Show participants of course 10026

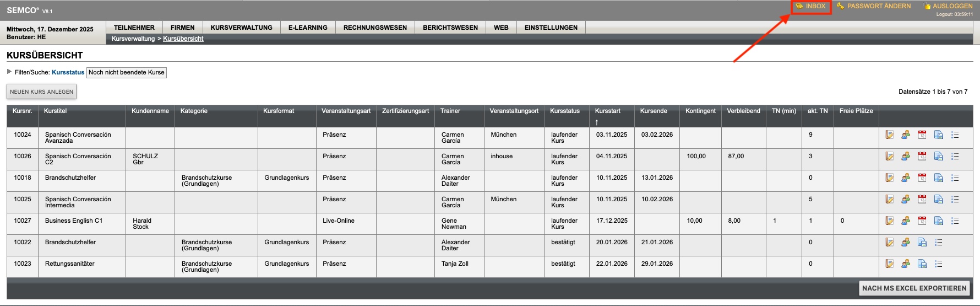pyautogui.click(x=906, y=157)
